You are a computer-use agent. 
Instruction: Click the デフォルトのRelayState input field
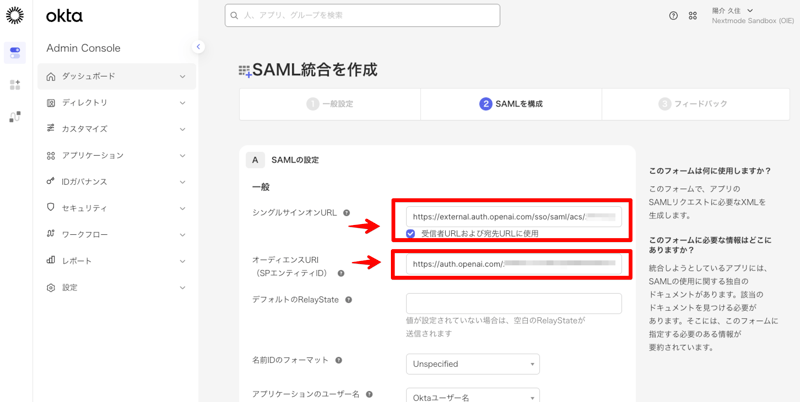point(513,302)
